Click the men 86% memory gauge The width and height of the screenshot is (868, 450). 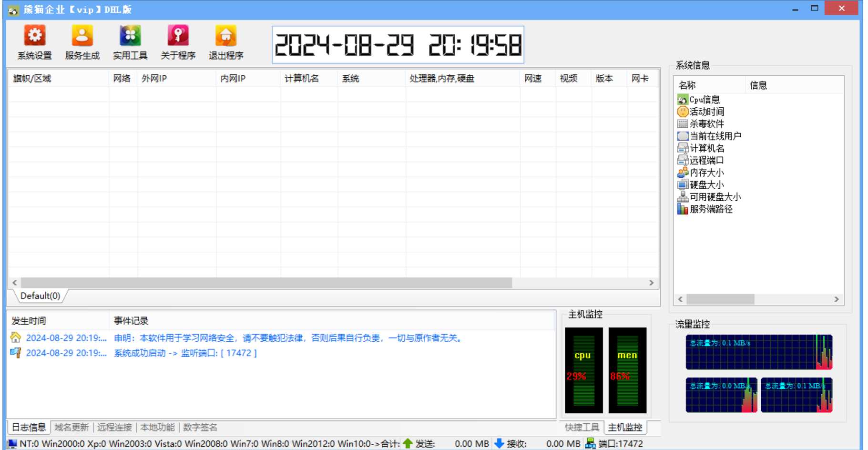(x=627, y=370)
